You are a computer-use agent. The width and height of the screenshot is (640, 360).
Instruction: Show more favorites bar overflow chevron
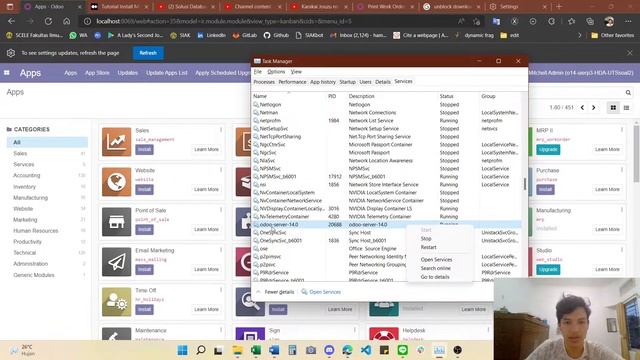point(580,36)
